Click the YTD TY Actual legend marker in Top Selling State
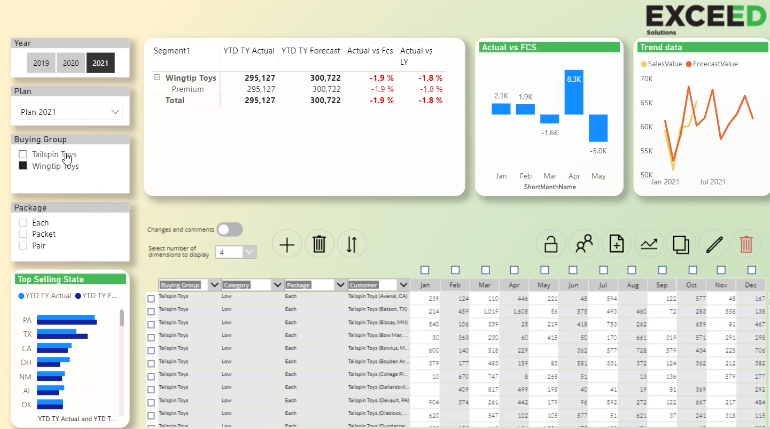 (x=21, y=295)
